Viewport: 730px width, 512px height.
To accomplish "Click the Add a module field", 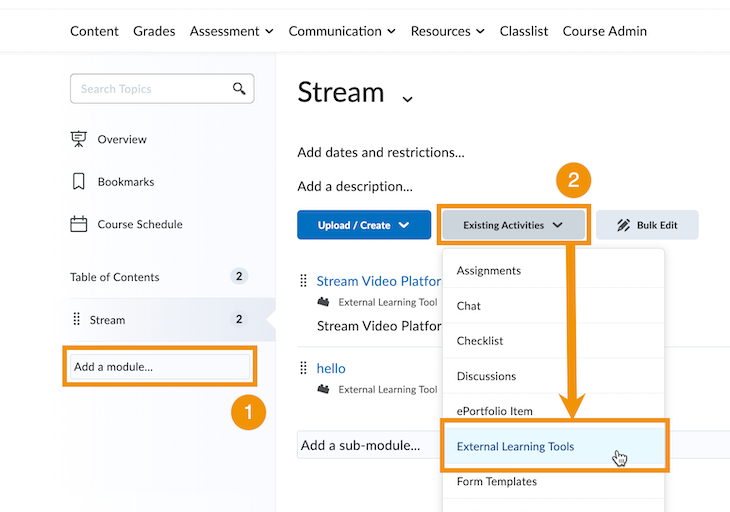I will (x=160, y=367).
